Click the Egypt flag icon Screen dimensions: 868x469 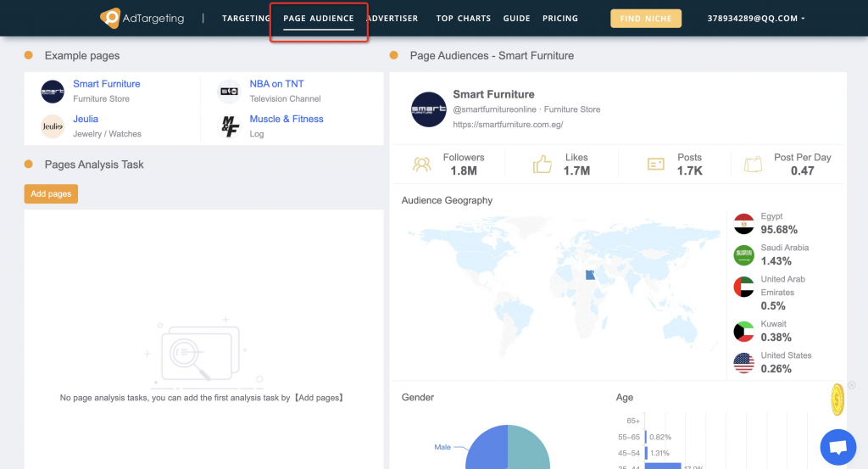[743, 224]
